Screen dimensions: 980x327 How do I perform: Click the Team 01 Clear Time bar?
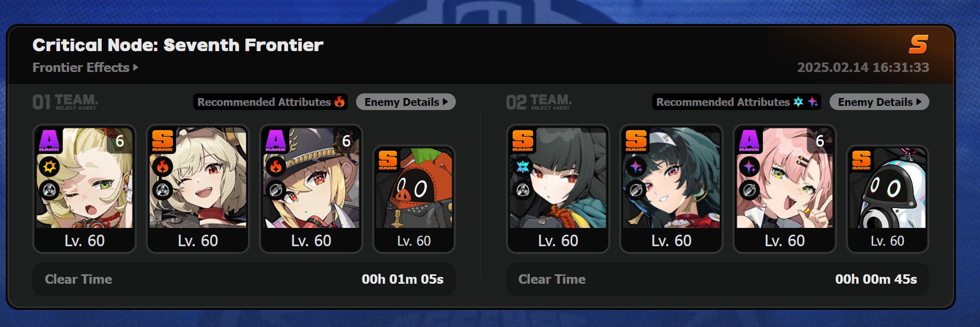tap(244, 279)
